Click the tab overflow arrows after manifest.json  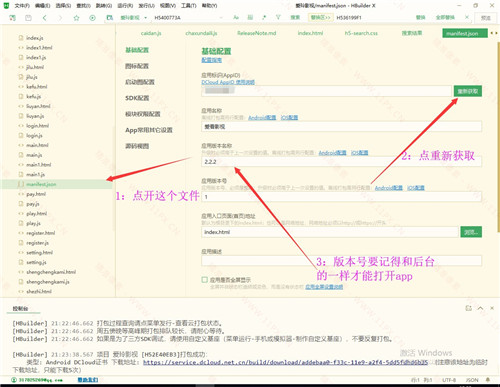tap(493, 33)
